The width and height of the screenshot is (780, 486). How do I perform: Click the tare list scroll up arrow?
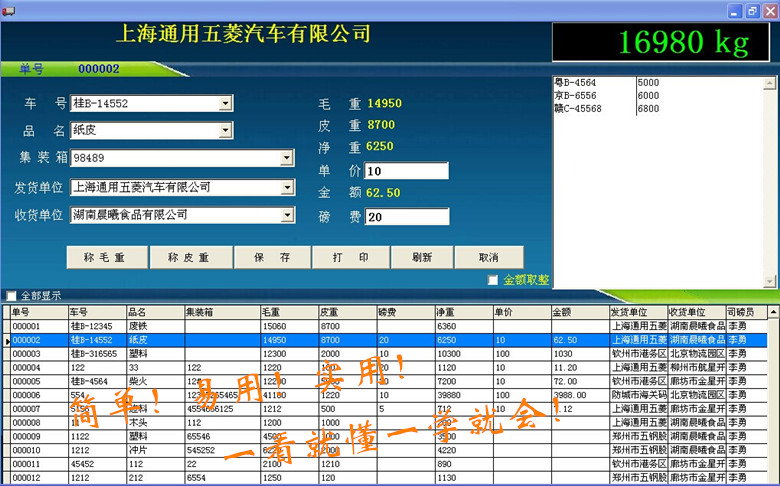(769, 83)
